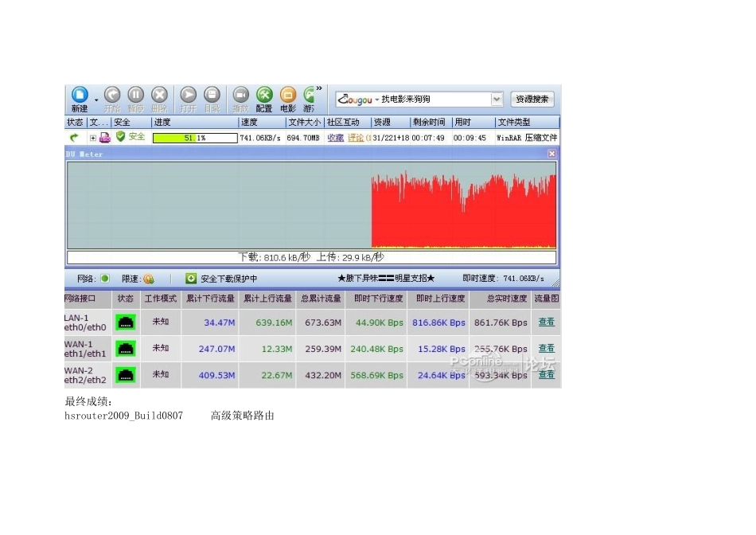Expand the dropdown arrow beside 新建
756x535 pixels.
(97, 100)
